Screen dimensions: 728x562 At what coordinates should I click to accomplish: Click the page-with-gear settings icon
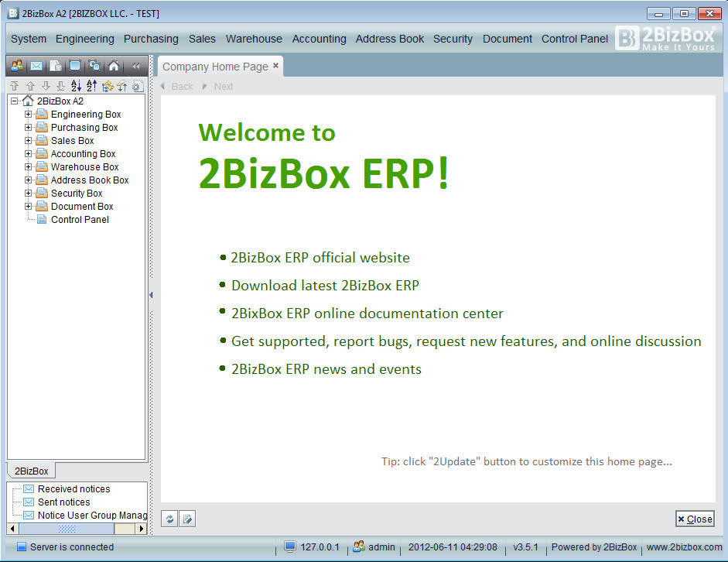[x=138, y=86]
